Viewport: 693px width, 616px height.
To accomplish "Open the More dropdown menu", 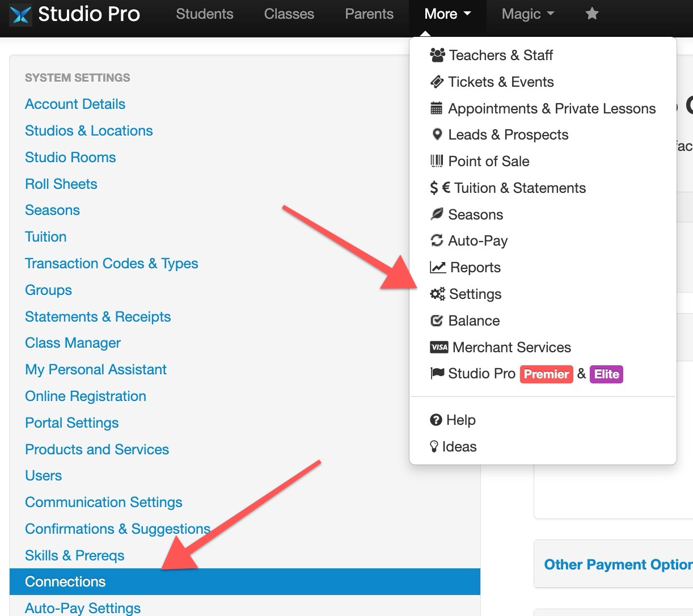I will (447, 14).
